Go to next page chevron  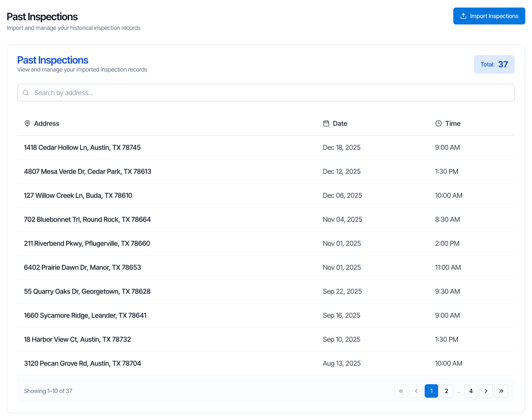tap(486, 391)
